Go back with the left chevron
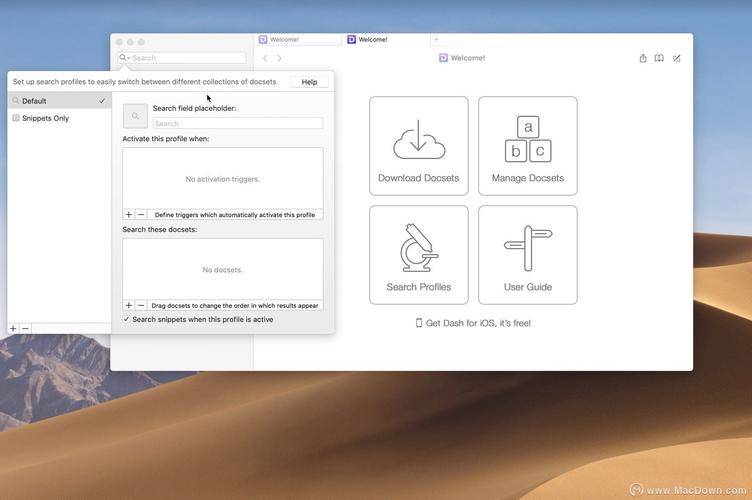752x500 pixels. 265,58
